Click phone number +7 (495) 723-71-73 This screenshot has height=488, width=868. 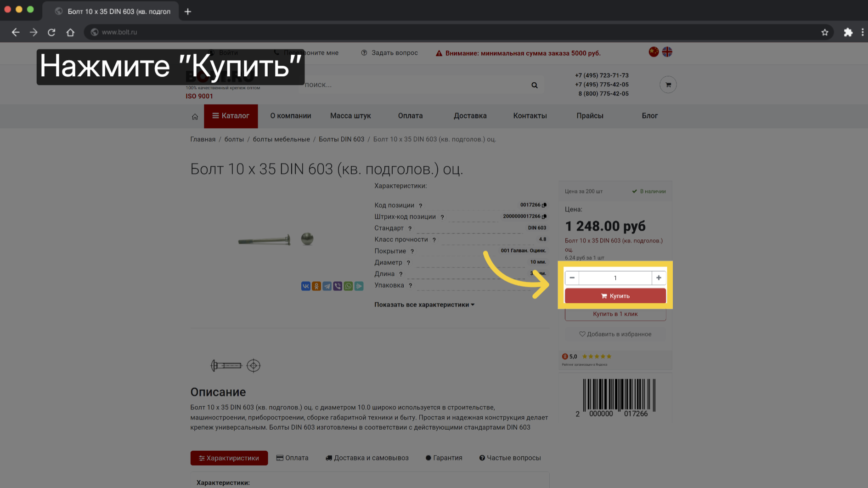[602, 75]
